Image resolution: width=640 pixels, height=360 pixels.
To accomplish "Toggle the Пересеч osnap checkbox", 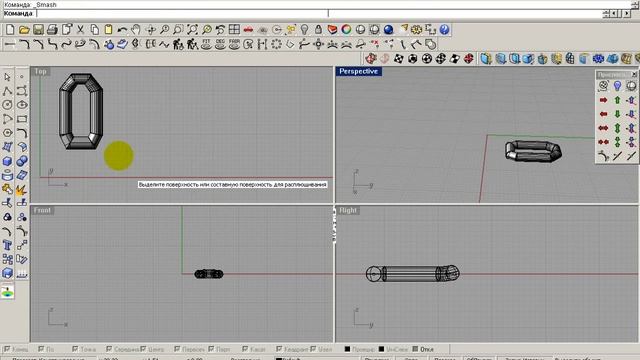I will pyautogui.click(x=177, y=349).
